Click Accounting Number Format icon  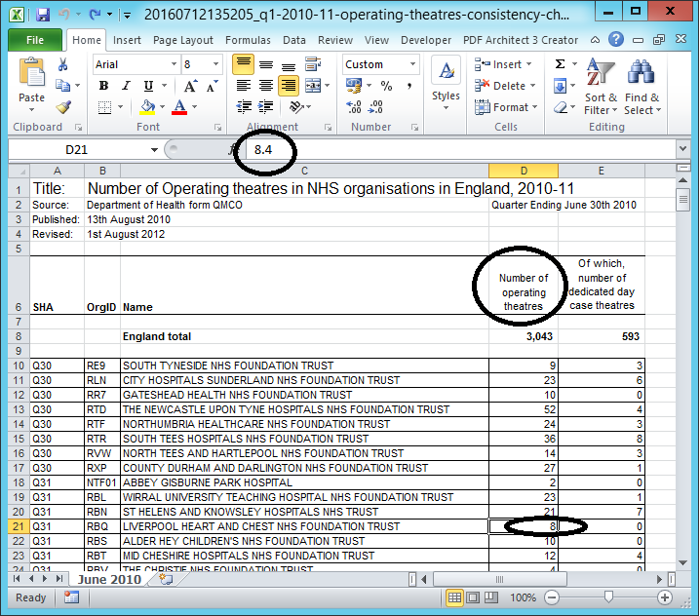(354, 85)
